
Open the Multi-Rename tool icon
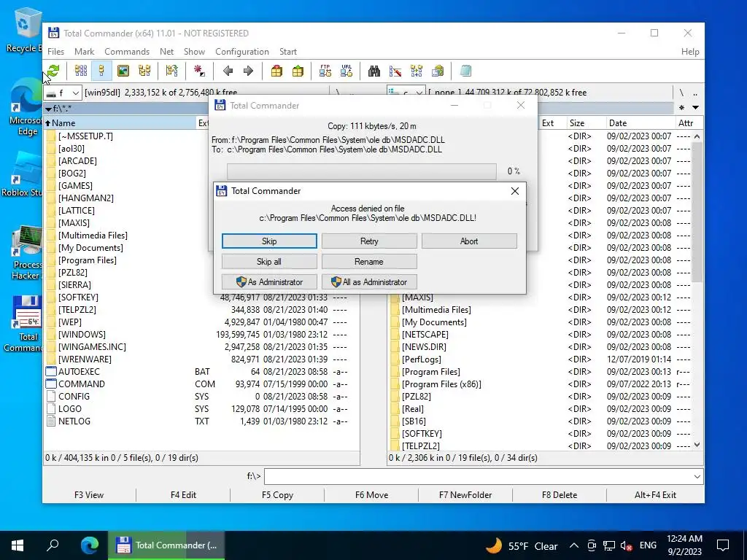point(395,71)
